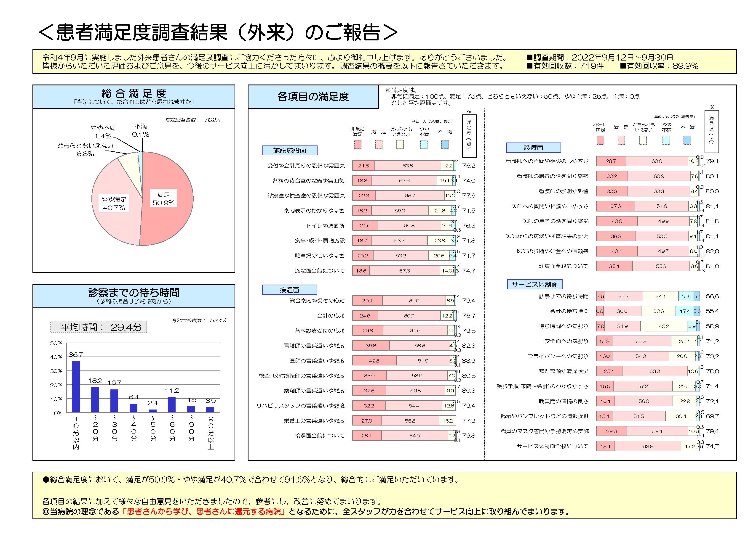Click the 42.3 bar segment for 医師の言葉遣いや態度
The height and width of the screenshot is (534, 756).
coord(374,361)
